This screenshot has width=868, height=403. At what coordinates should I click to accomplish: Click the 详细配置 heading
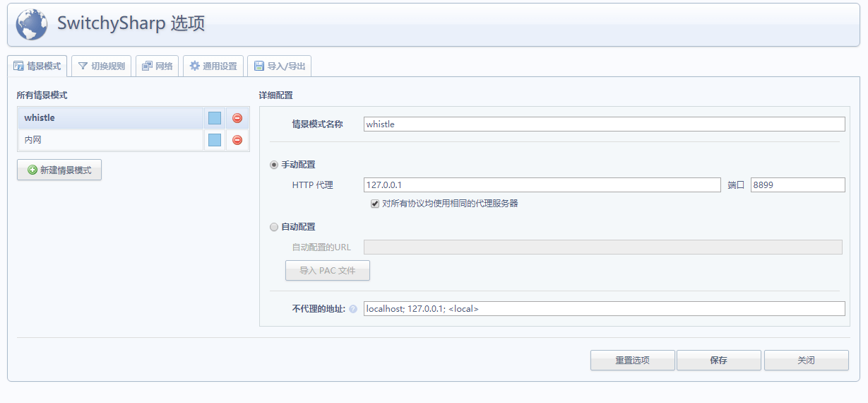tap(276, 95)
